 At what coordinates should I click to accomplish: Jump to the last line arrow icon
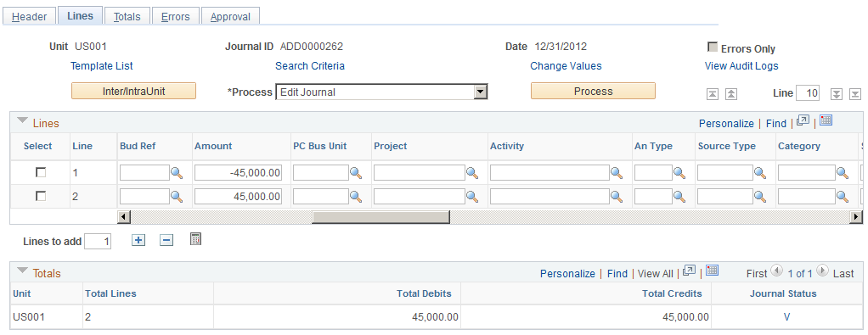click(855, 94)
